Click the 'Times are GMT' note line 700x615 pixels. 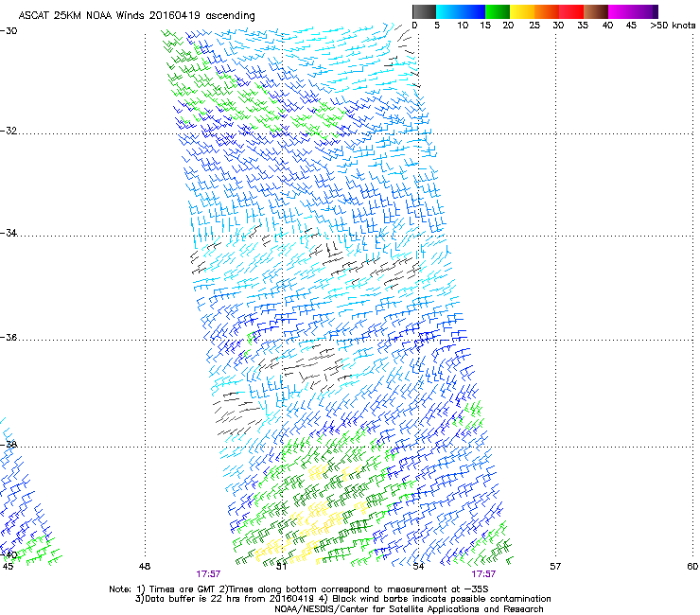299,589
